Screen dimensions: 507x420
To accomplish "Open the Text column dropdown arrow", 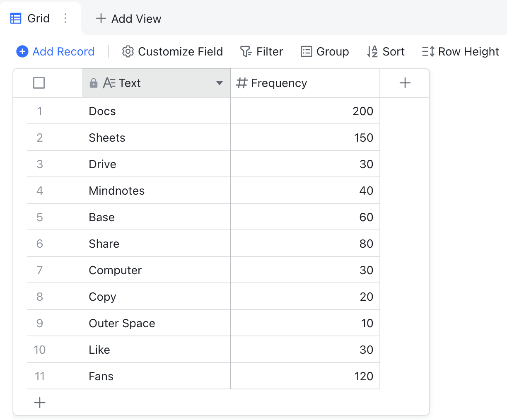I will (220, 83).
